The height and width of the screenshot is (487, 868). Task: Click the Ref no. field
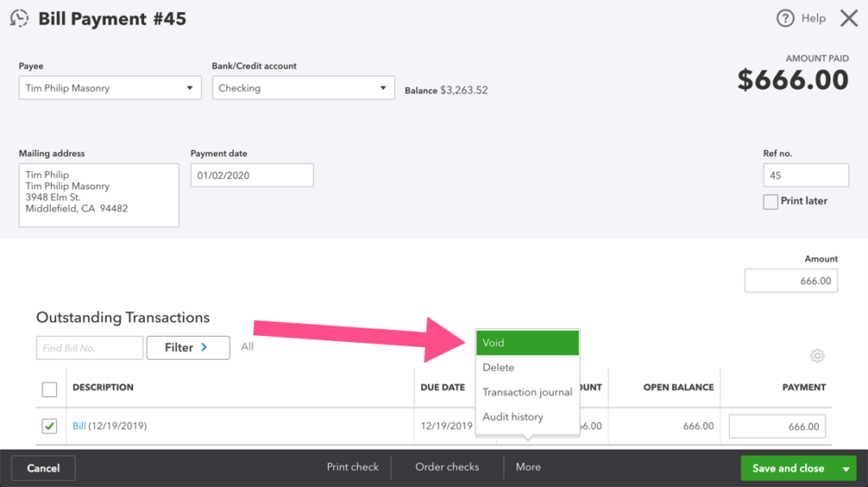tap(805, 175)
